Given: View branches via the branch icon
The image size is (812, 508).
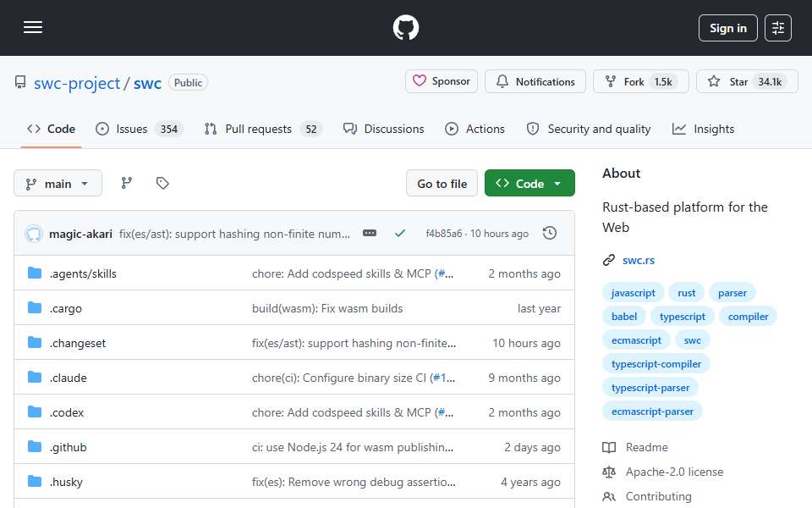Looking at the screenshot, I should 126,183.
